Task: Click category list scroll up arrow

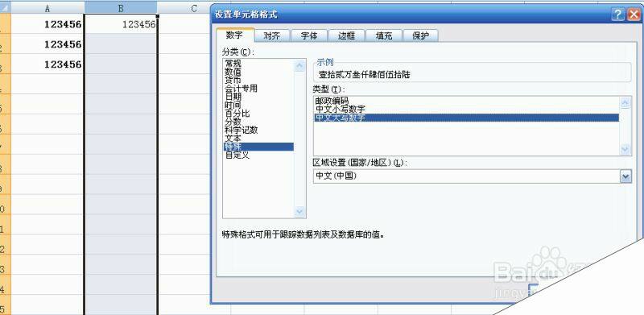Action: 299,66
